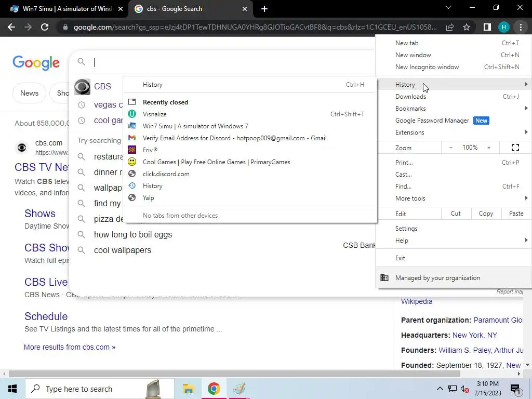Expand the Help submenu
Viewport: 532px width, 399px height.
[x=454, y=240]
